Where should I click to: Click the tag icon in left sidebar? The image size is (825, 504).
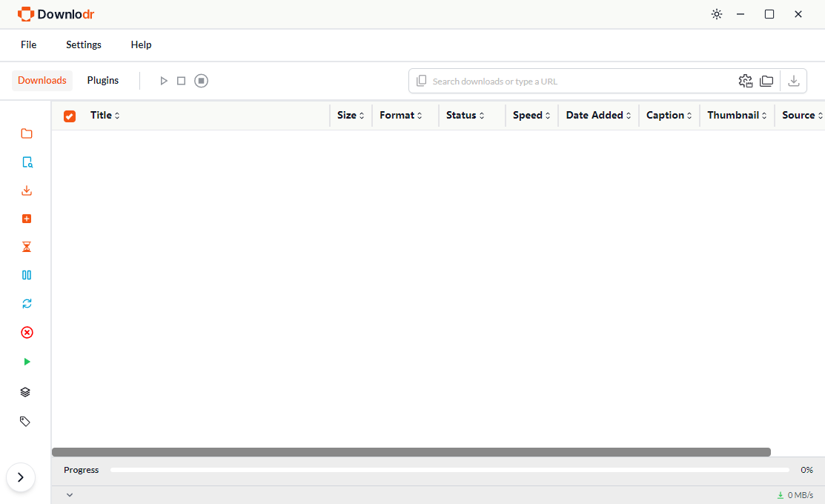[25, 421]
